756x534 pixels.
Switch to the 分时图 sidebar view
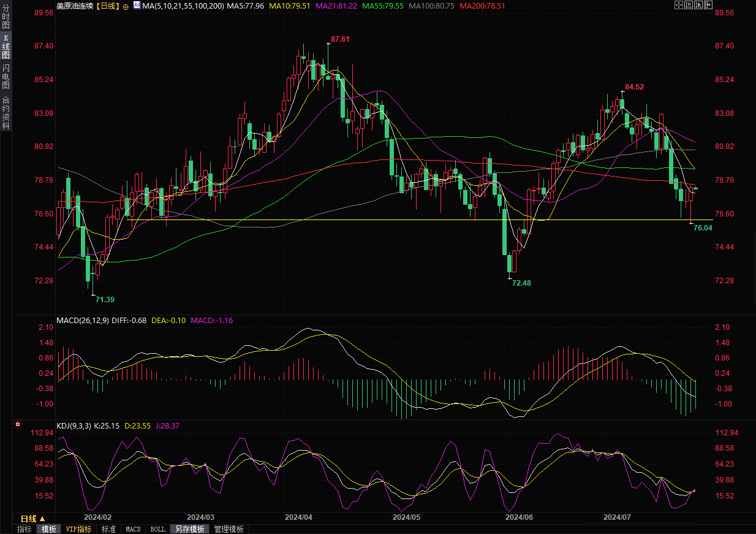pos(6,18)
